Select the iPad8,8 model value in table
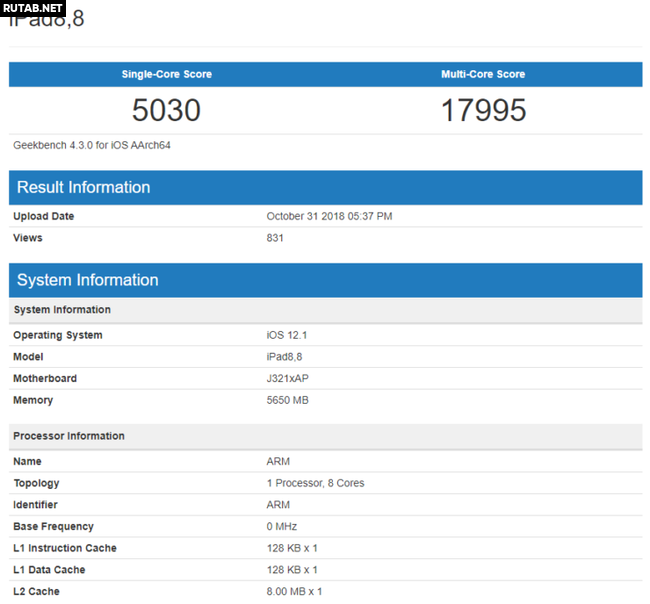The width and height of the screenshot is (650, 604). pyautogui.click(x=284, y=357)
